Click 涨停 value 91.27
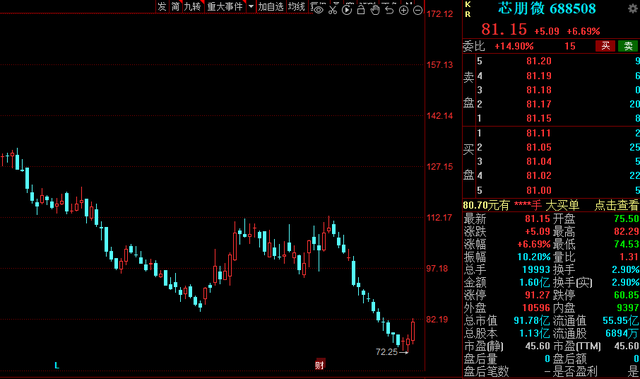The image size is (640, 379). click(x=538, y=295)
